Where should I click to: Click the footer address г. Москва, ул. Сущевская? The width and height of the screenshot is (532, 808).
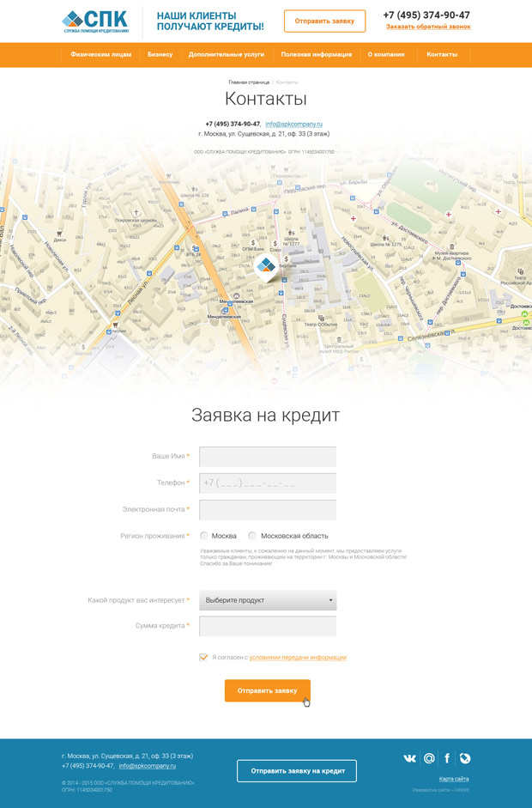click(127, 756)
